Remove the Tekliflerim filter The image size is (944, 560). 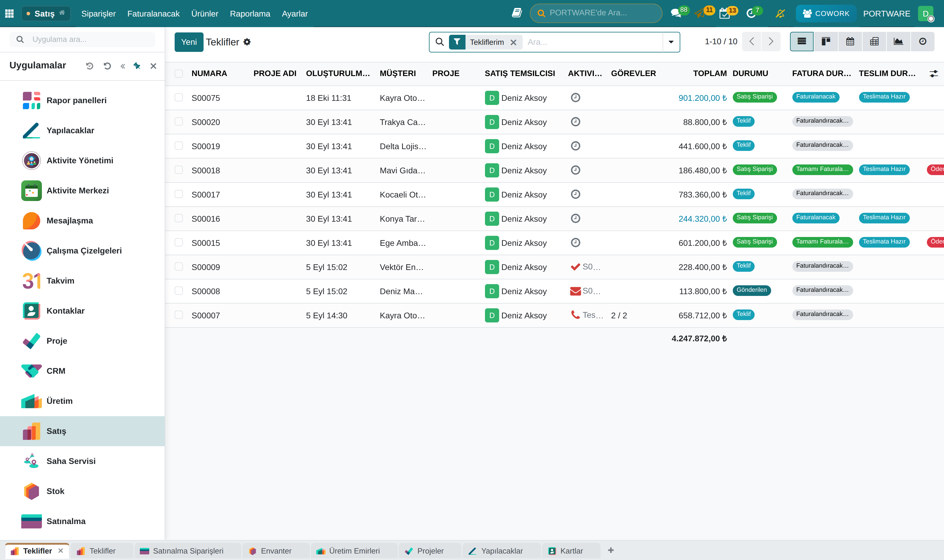point(514,42)
